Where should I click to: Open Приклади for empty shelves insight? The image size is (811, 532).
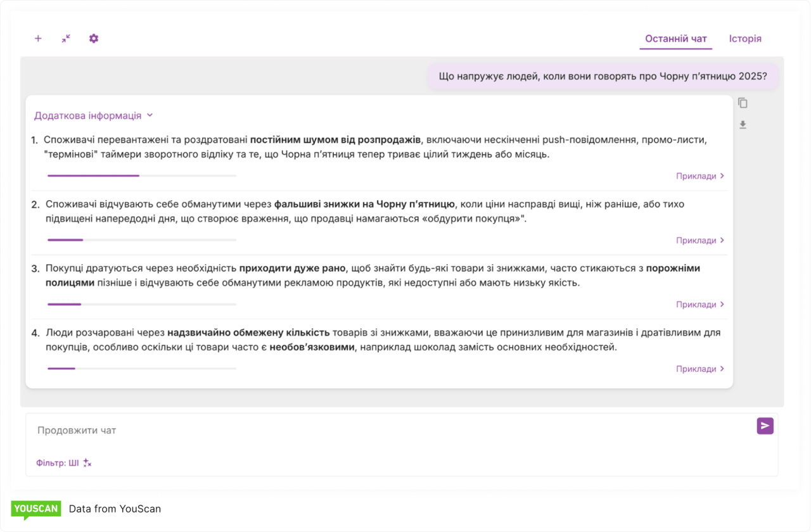pyautogui.click(x=699, y=305)
